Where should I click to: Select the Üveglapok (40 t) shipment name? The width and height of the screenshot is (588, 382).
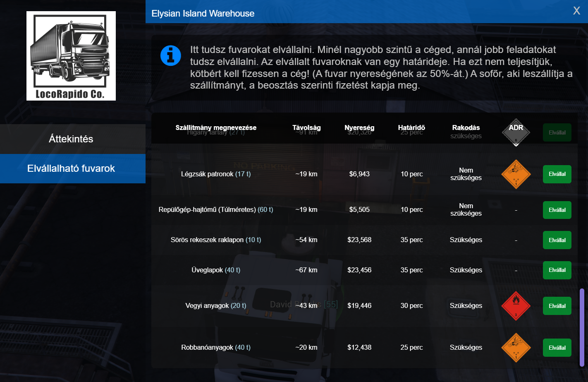coord(216,270)
